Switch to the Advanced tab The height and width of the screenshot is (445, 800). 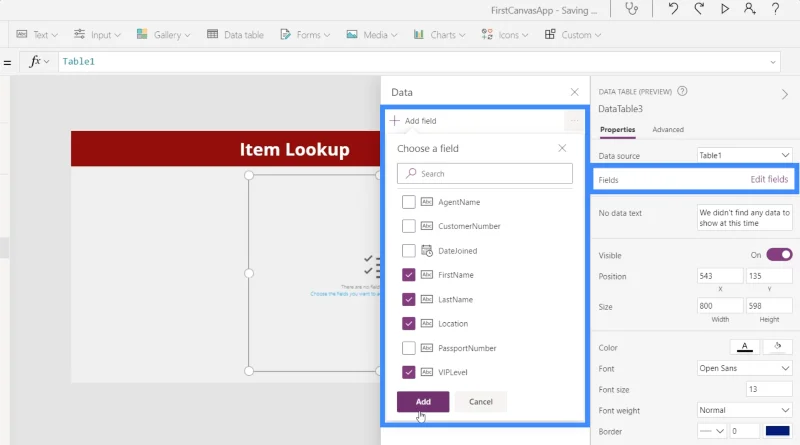click(x=668, y=130)
